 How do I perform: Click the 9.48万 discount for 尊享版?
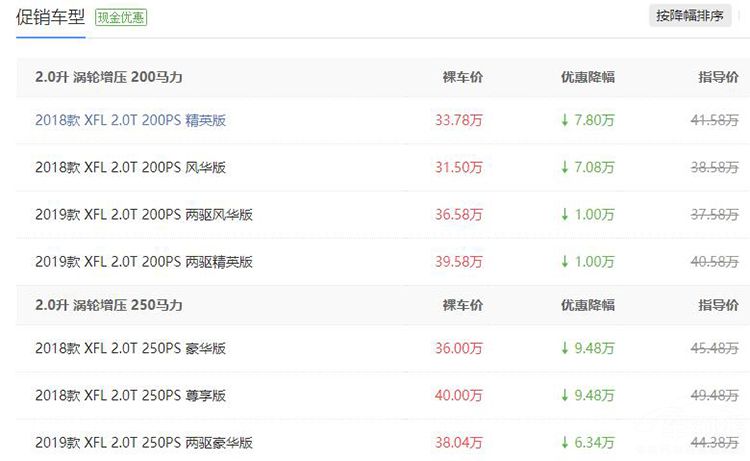pyautogui.click(x=588, y=395)
